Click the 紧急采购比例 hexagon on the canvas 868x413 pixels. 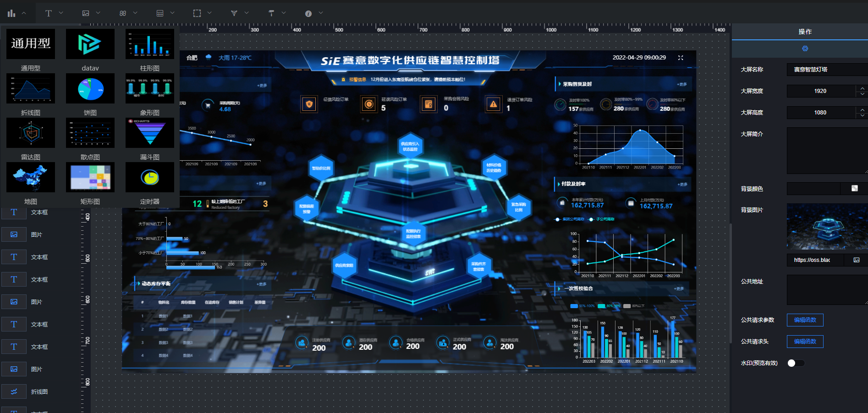coord(518,207)
